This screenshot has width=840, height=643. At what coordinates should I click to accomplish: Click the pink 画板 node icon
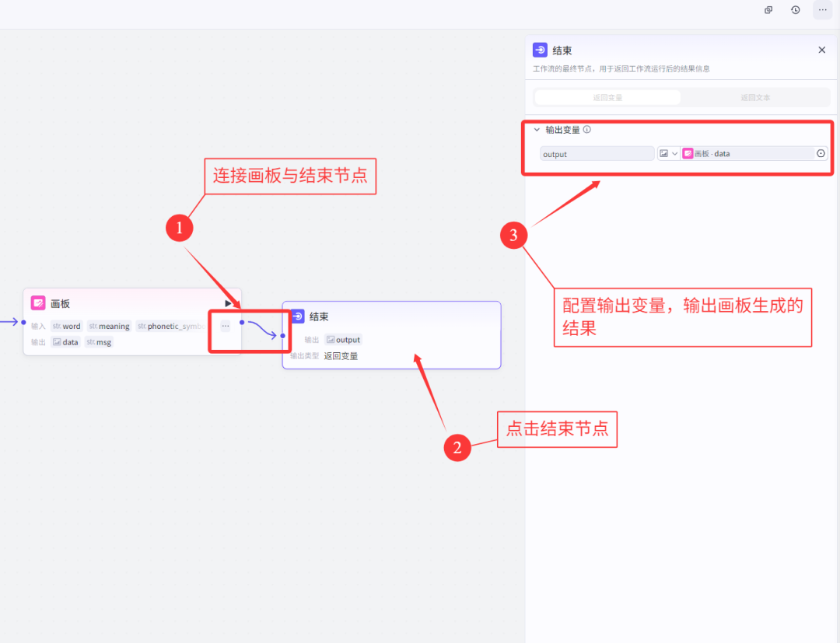click(38, 302)
